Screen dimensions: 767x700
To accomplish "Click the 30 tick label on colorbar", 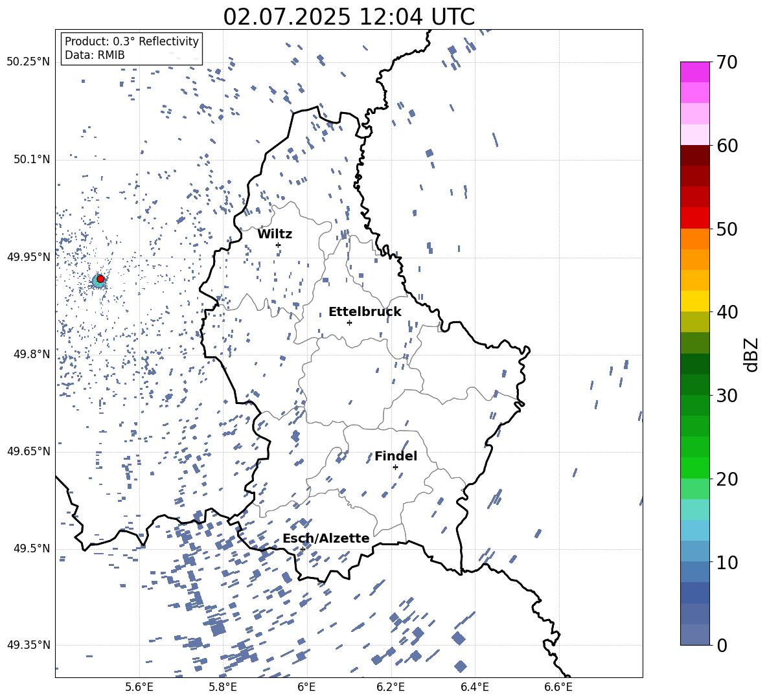I will [x=727, y=396].
